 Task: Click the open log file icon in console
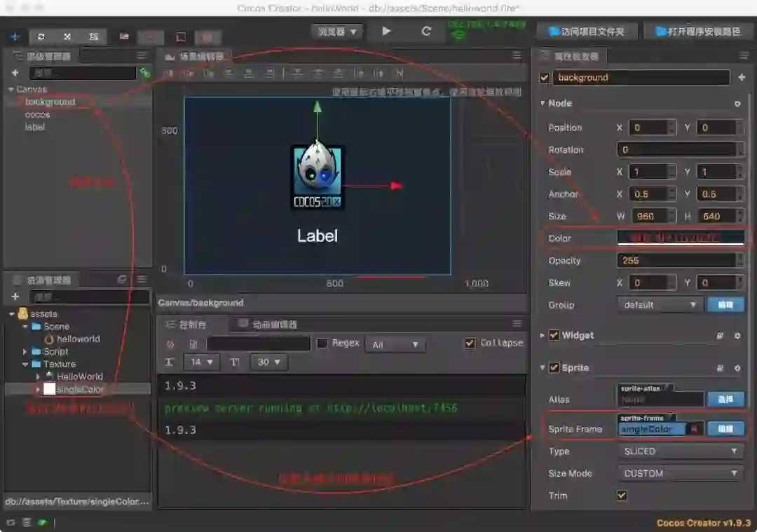pos(193,344)
